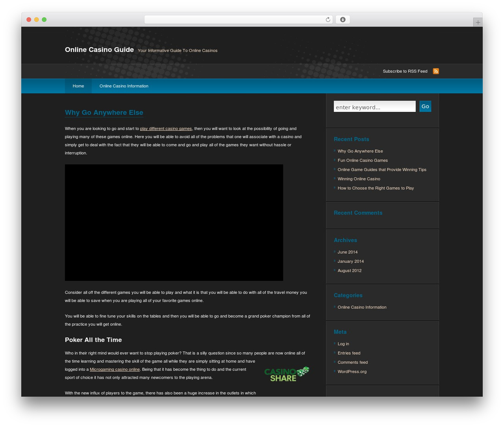The height and width of the screenshot is (427, 504).
Task: View the June 2014 archive
Action: (347, 252)
